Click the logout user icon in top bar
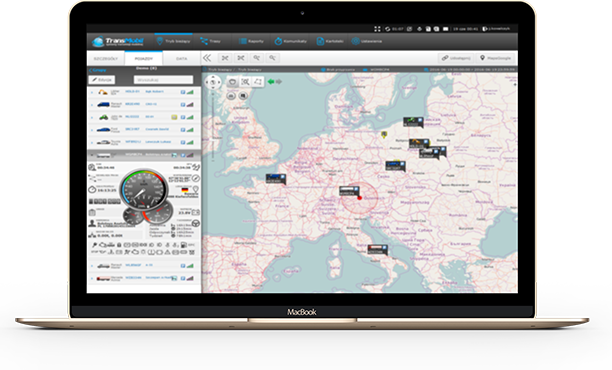Image resolution: width=612 pixels, height=370 pixels. (x=485, y=29)
